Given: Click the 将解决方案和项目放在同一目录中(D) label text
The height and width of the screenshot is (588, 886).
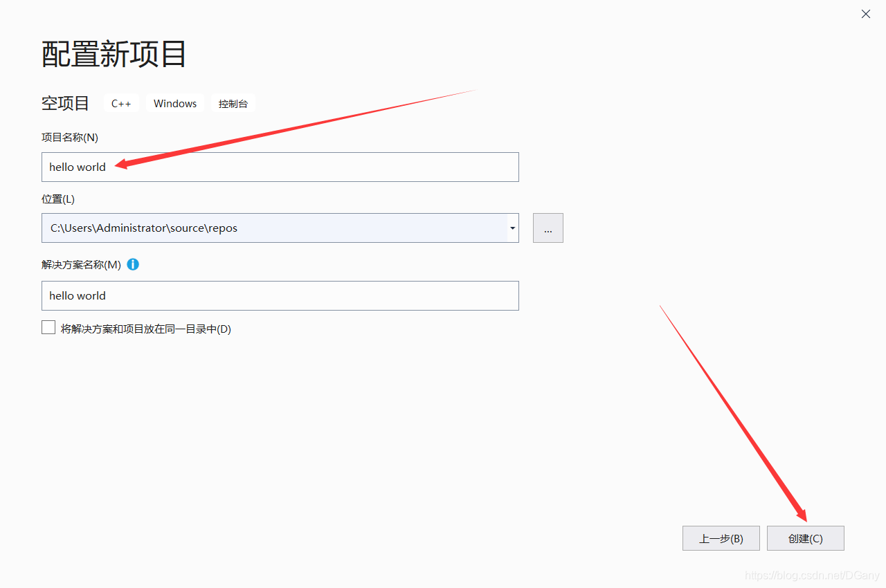Looking at the screenshot, I should click(146, 329).
